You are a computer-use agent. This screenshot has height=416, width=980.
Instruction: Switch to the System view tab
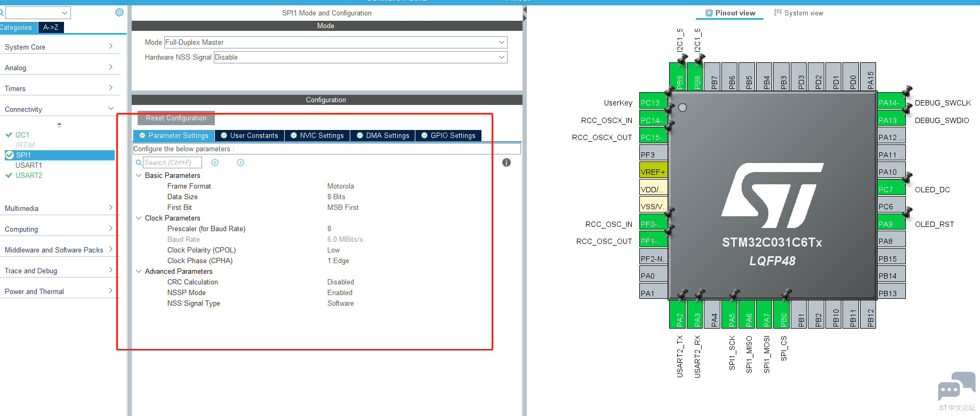(x=799, y=13)
